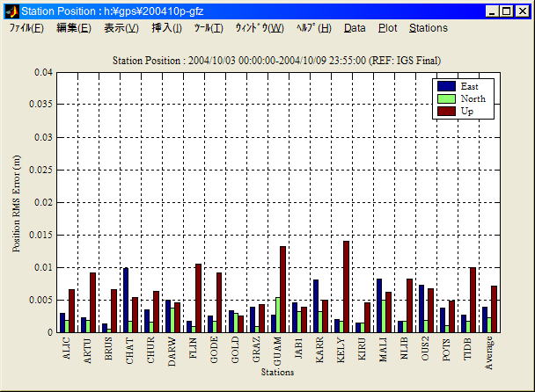Expand the Plot menu
Screen dimensions: 535x392
pyautogui.click(x=387, y=28)
